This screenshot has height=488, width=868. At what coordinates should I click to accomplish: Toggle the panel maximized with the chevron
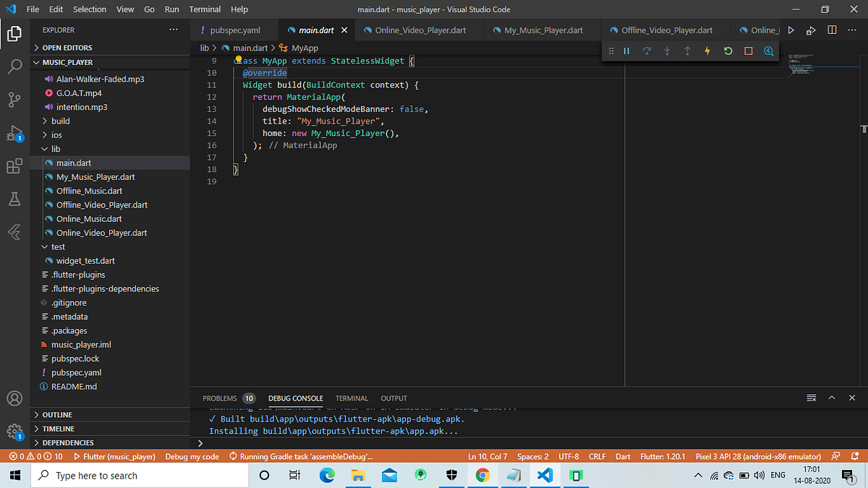pyautogui.click(x=832, y=398)
